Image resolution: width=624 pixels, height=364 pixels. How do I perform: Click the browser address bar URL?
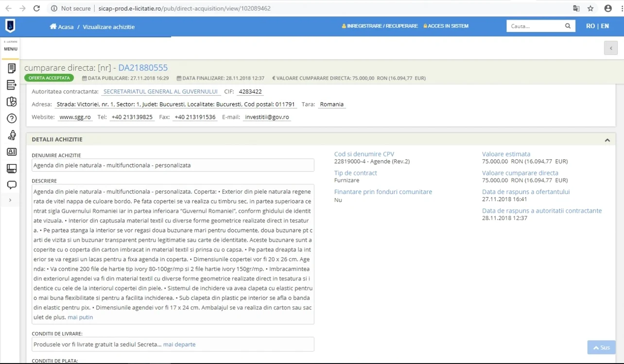coord(184,8)
